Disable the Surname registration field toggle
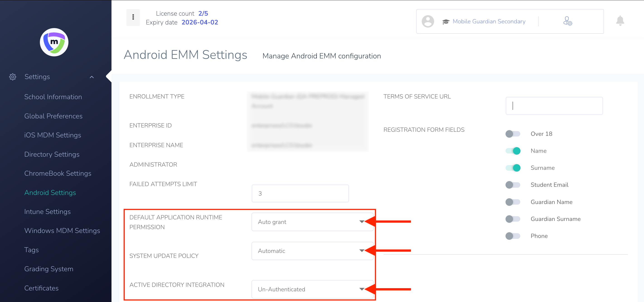 [513, 168]
